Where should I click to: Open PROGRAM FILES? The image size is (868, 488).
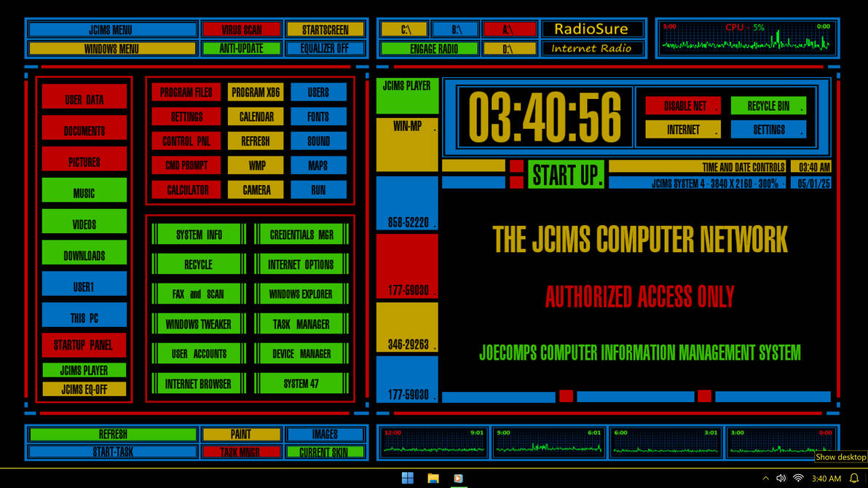pos(186,93)
